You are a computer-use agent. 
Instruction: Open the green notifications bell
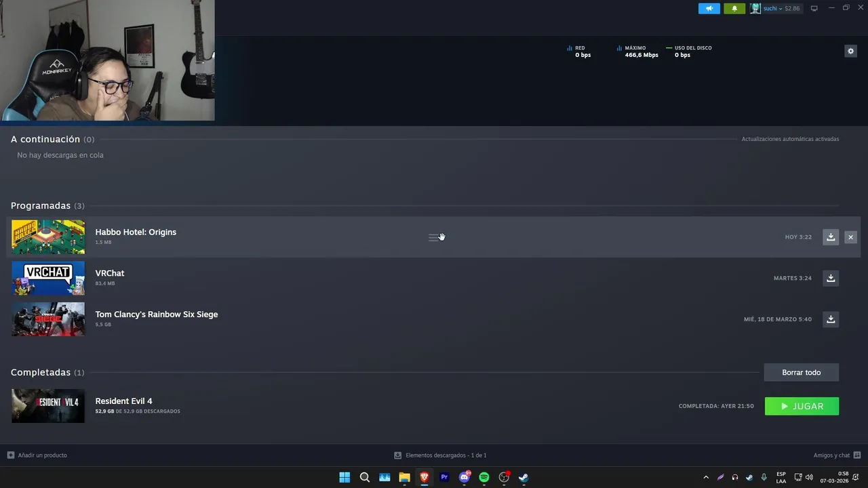pyautogui.click(x=734, y=8)
